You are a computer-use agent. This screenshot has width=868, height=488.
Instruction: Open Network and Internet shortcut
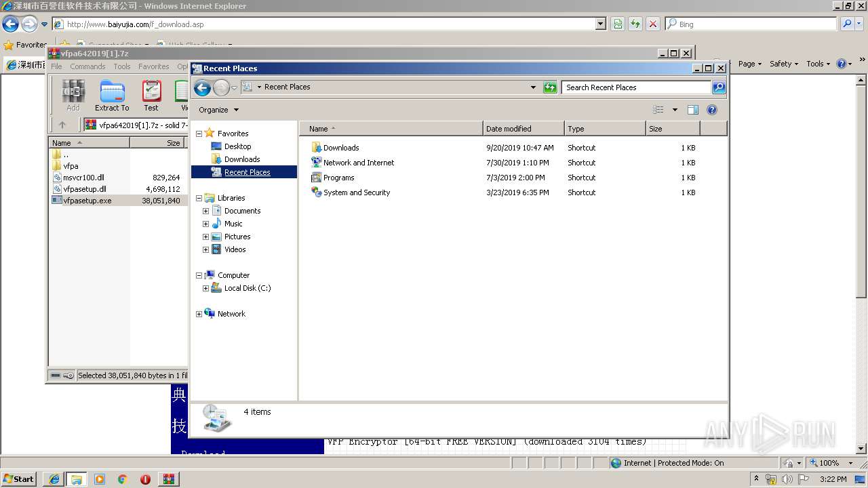tap(359, 163)
